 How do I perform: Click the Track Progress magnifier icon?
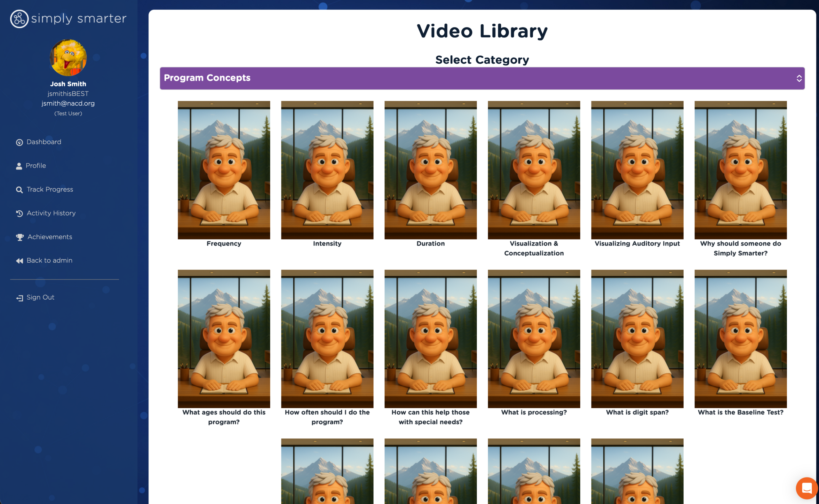[19, 190]
